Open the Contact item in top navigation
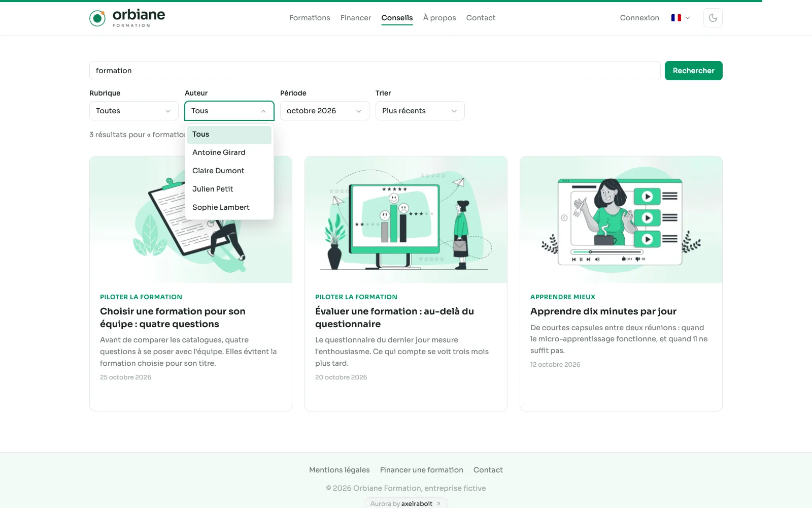This screenshot has width=812, height=508. coord(481,18)
